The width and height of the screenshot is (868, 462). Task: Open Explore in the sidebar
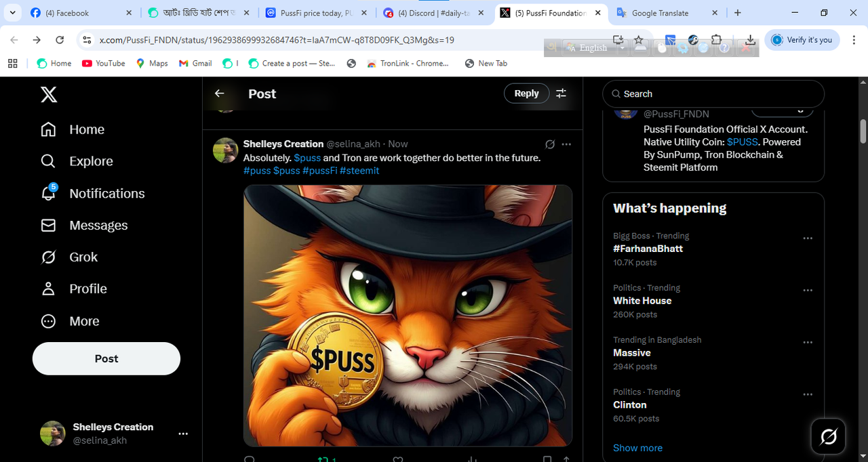pos(77,161)
